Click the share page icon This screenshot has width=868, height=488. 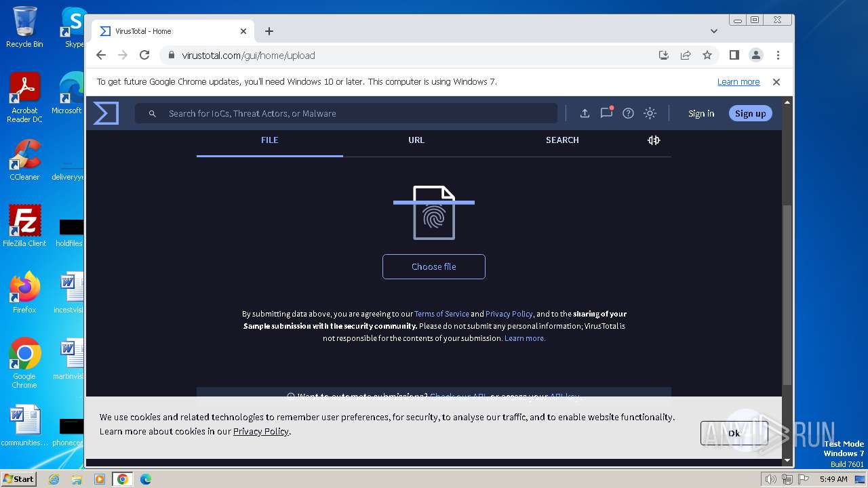point(686,55)
